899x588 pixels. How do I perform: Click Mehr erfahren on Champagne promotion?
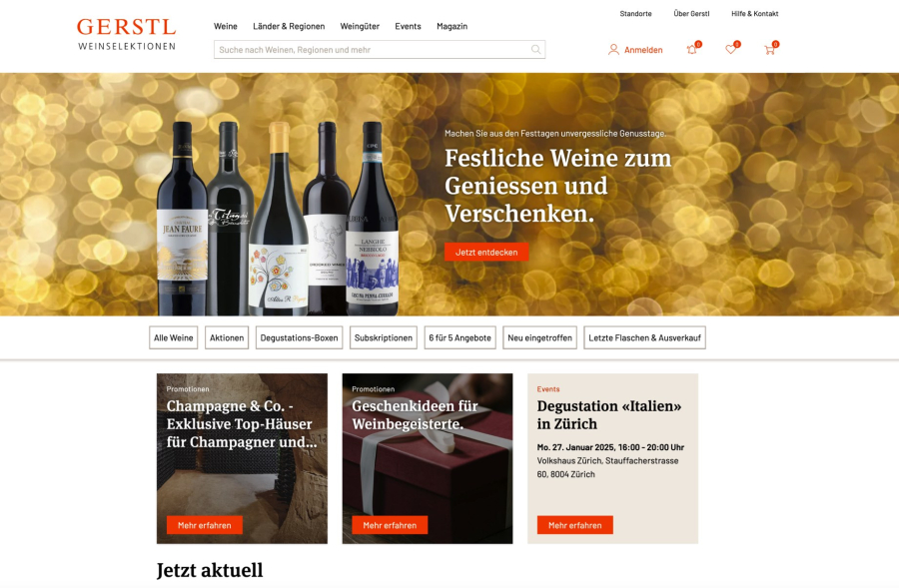(204, 525)
